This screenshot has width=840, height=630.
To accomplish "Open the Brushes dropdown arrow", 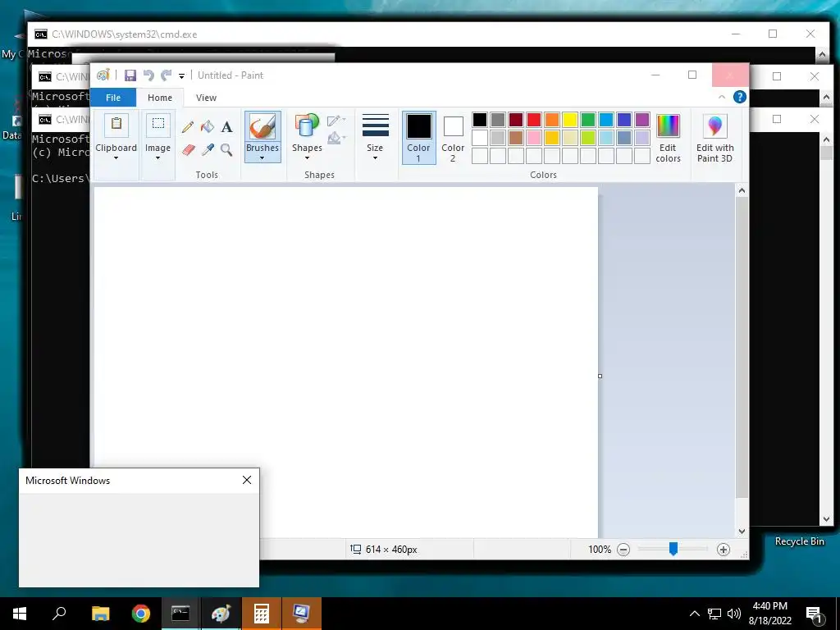I will click(x=262, y=157).
